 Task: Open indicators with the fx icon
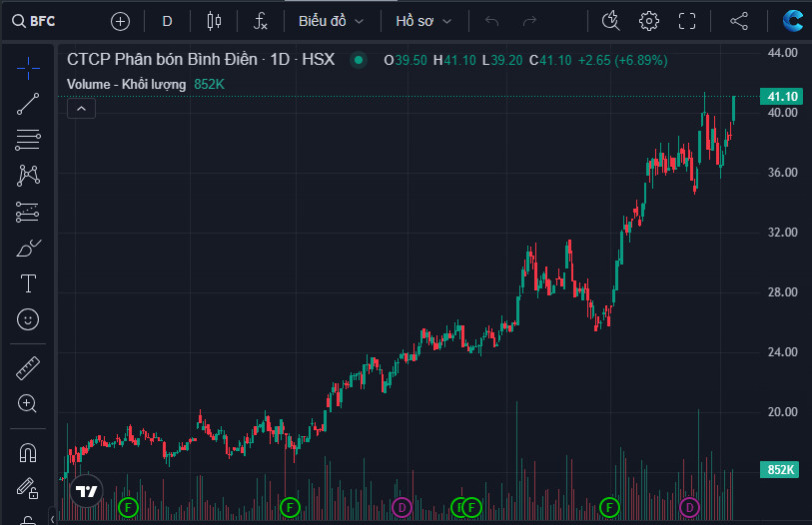pos(260,20)
